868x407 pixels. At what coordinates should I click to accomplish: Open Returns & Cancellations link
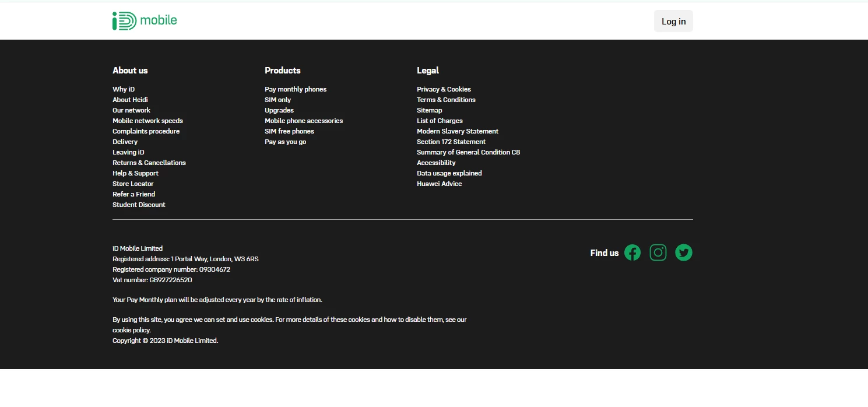[x=149, y=163]
